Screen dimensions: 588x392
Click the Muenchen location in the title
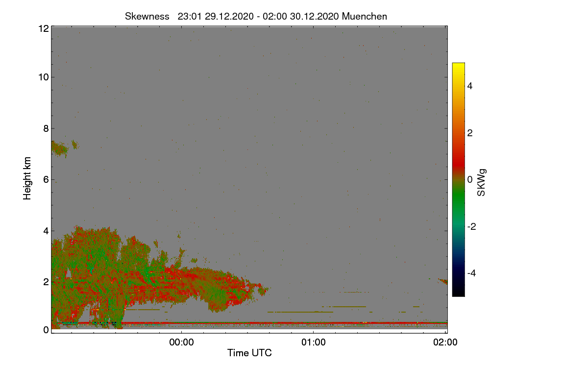[x=365, y=16]
